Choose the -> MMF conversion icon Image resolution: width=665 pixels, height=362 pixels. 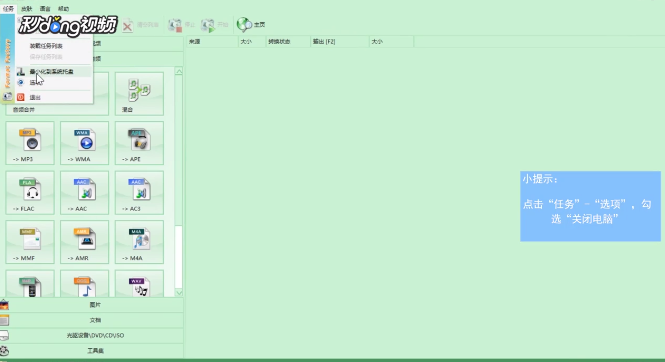click(x=30, y=242)
